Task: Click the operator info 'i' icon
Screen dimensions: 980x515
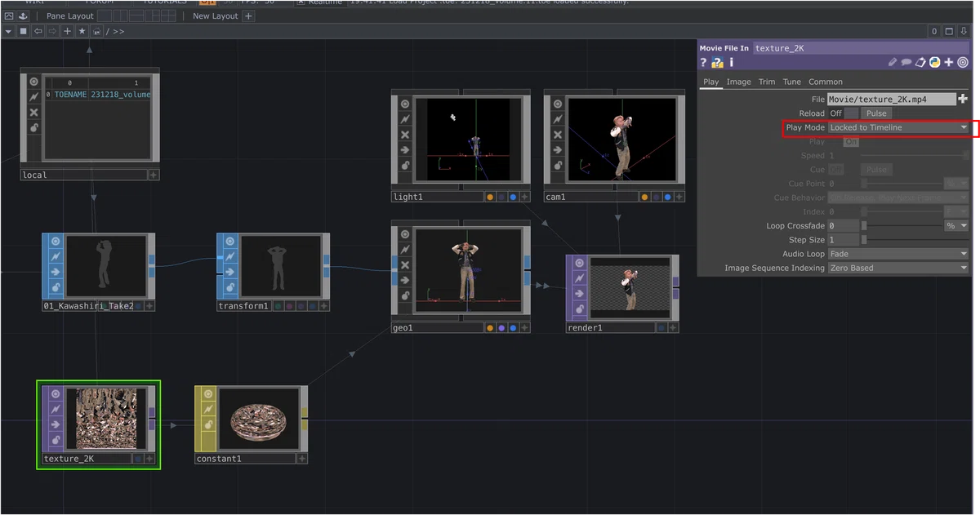Action: pos(732,62)
